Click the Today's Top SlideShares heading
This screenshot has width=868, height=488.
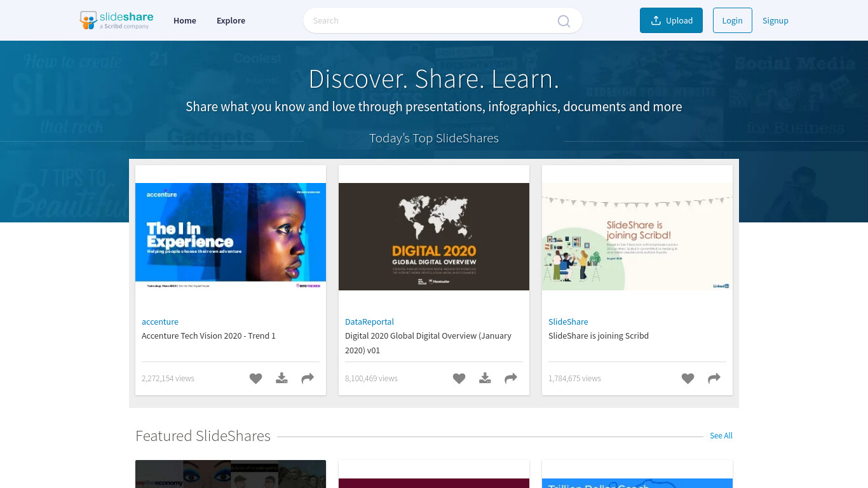(x=434, y=138)
